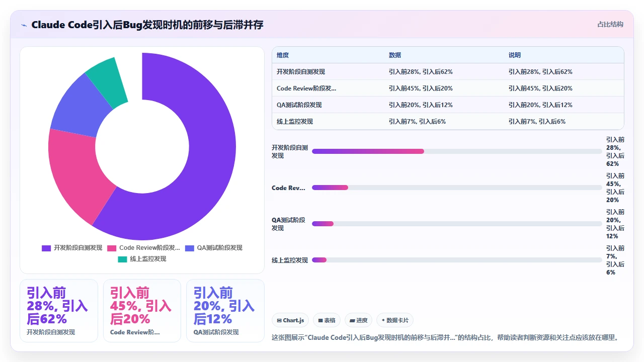This screenshot has height=362, width=644.
Task: Click the 维度 table column header
Action: click(283, 55)
